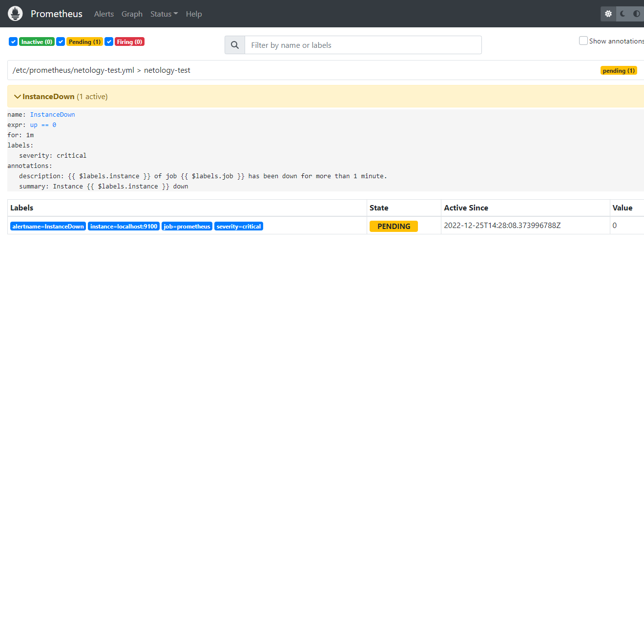Click the PENDING state badge
The height and width of the screenshot is (644, 644).
394,226
